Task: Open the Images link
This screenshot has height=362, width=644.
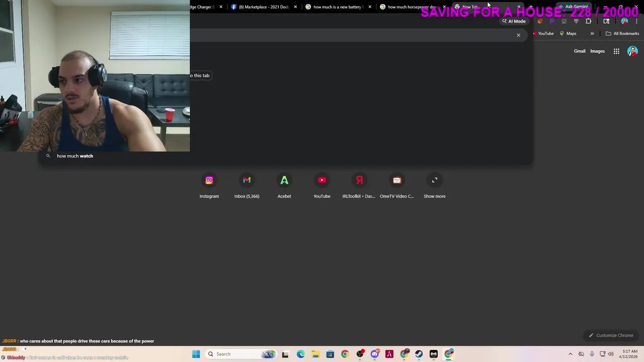Action: [597, 51]
